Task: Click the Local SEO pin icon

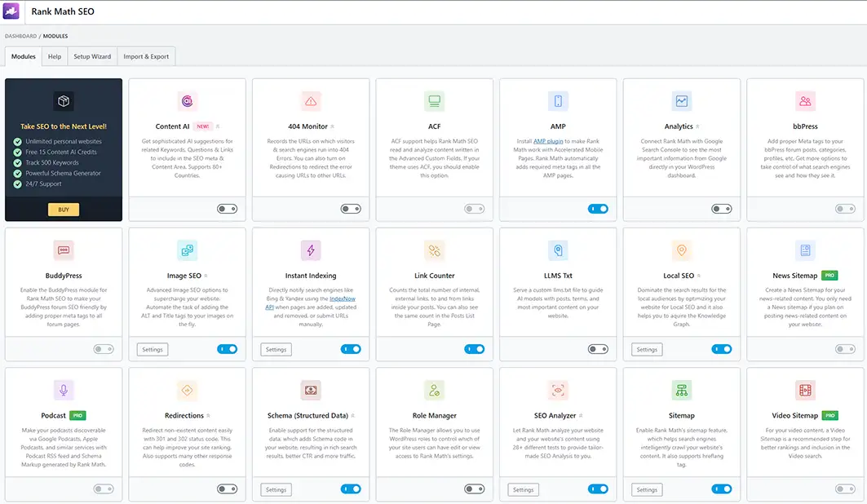Action: coord(681,250)
